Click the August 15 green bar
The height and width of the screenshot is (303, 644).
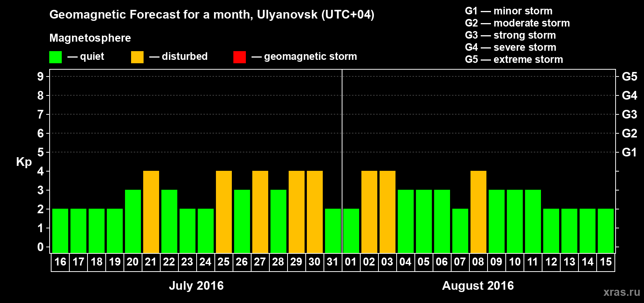[x=606, y=231]
